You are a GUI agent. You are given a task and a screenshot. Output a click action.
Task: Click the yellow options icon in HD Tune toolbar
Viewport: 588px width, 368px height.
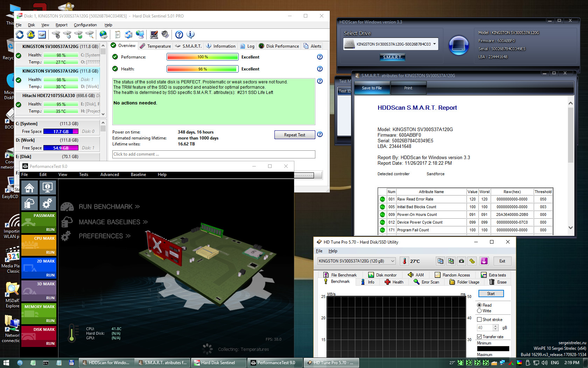[x=472, y=261]
